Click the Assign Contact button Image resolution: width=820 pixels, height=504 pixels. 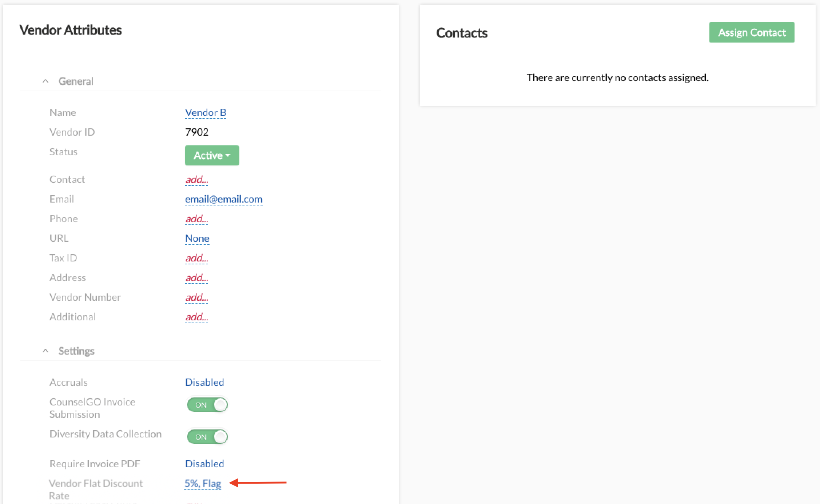click(x=752, y=32)
